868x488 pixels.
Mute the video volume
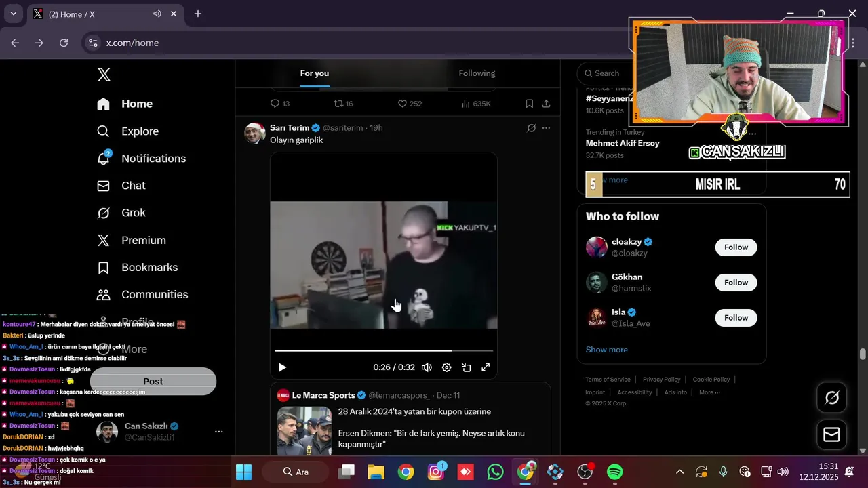tap(427, 367)
